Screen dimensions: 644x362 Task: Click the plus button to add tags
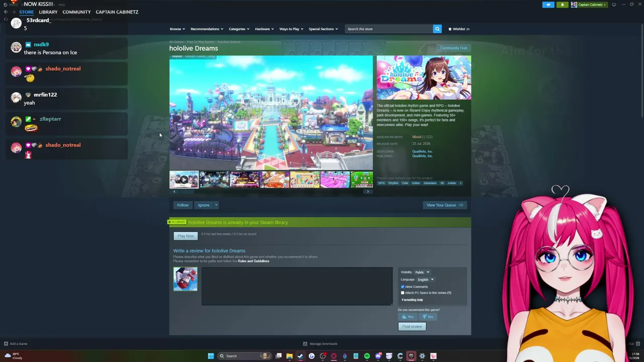click(460, 183)
